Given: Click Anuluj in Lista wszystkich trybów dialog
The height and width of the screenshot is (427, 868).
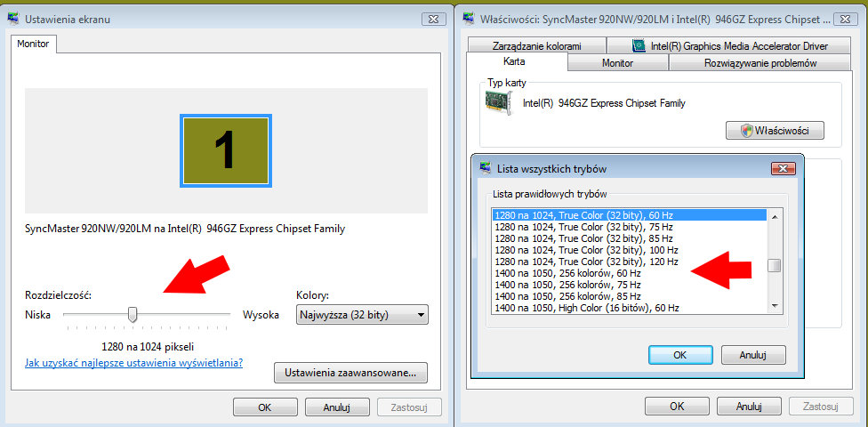Looking at the screenshot, I should pyautogui.click(x=753, y=355).
